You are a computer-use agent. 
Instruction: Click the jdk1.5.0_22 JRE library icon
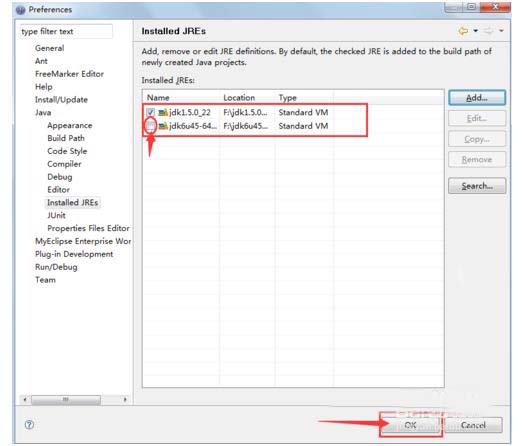tap(163, 112)
